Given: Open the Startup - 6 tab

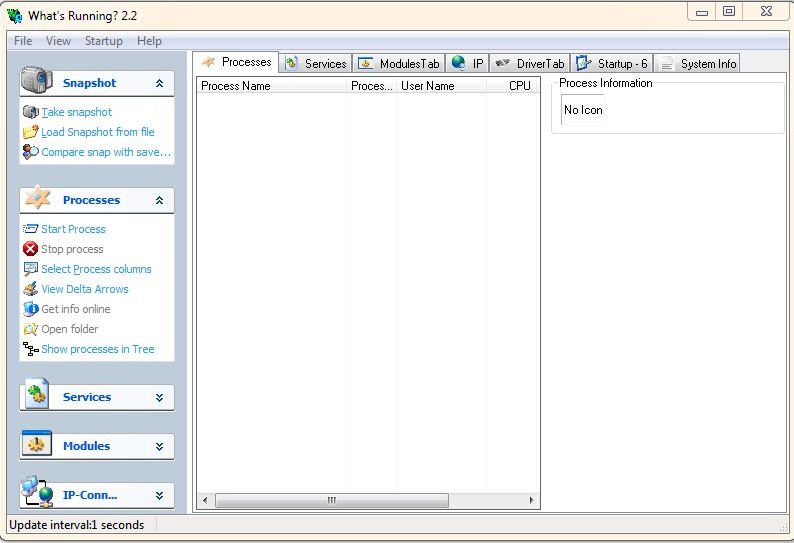Looking at the screenshot, I should click(x=611, y=64).
